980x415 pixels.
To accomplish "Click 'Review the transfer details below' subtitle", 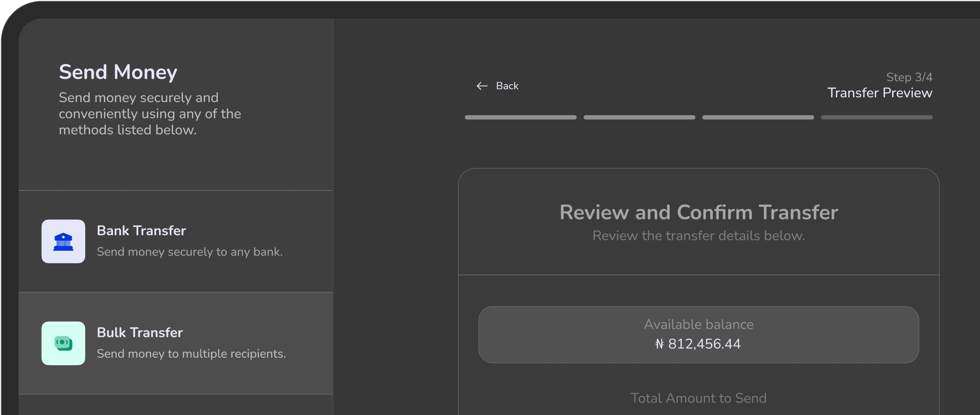I will pos(698,236).
